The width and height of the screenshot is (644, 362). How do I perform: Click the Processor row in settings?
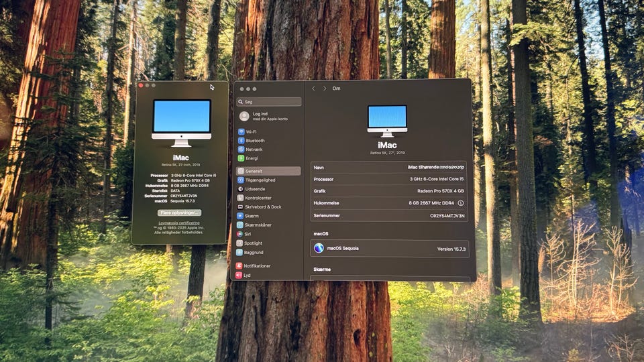click(389, 180)
